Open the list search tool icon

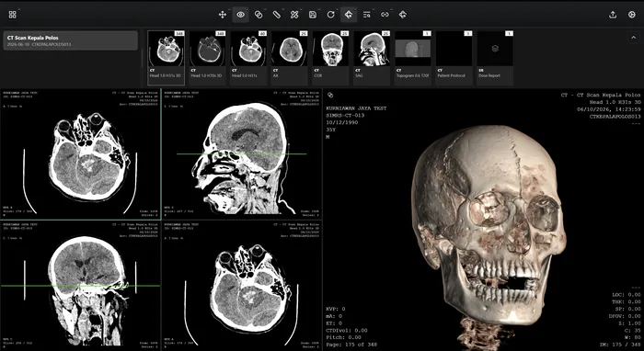367,15
